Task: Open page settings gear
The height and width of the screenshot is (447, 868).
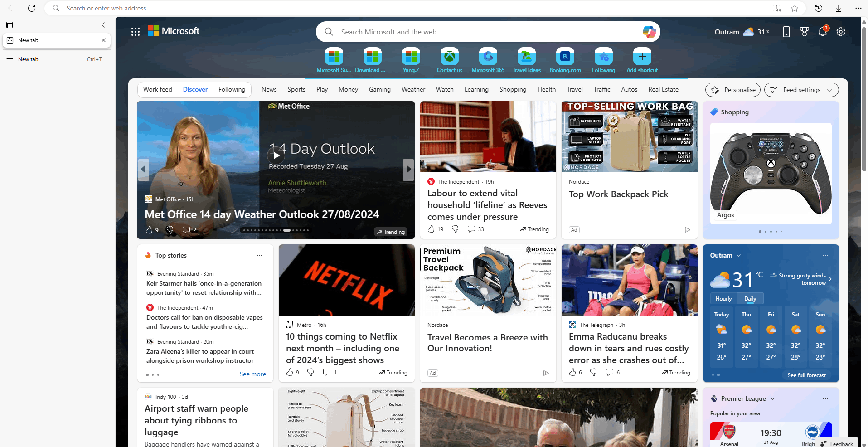Action: [x=841, y=32]
